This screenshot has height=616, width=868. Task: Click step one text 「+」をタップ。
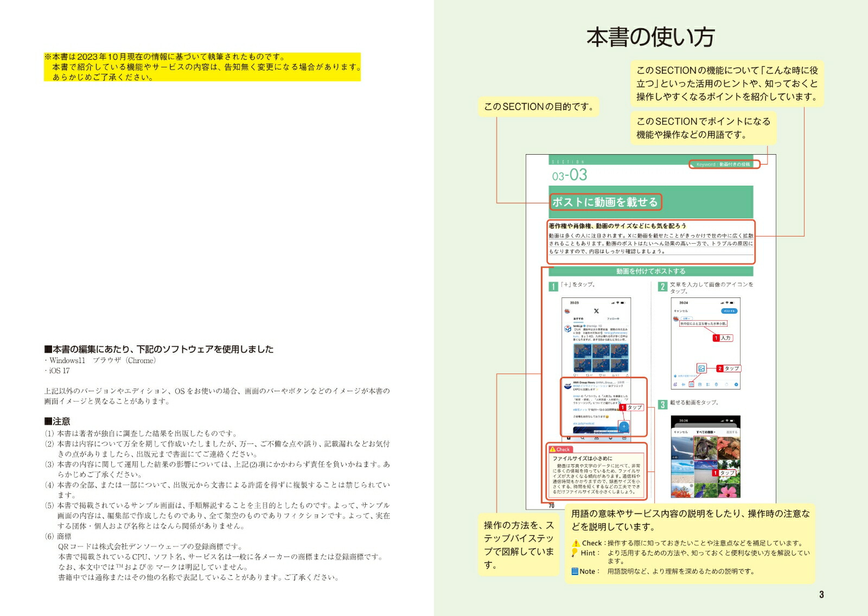[x=578, y=284]
